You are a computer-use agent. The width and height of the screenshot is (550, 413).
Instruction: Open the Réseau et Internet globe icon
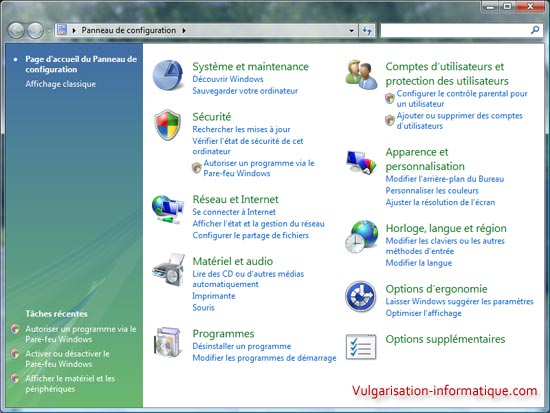(x=168, y=209)
